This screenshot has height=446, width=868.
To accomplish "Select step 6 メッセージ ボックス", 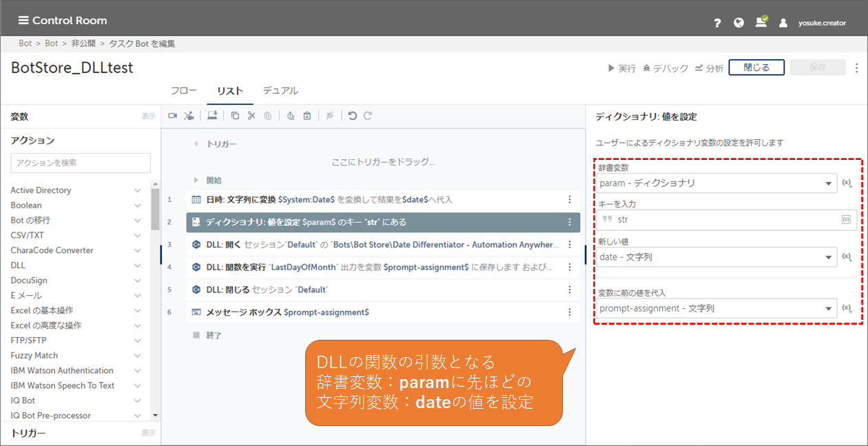I will [x=383, y=312].
